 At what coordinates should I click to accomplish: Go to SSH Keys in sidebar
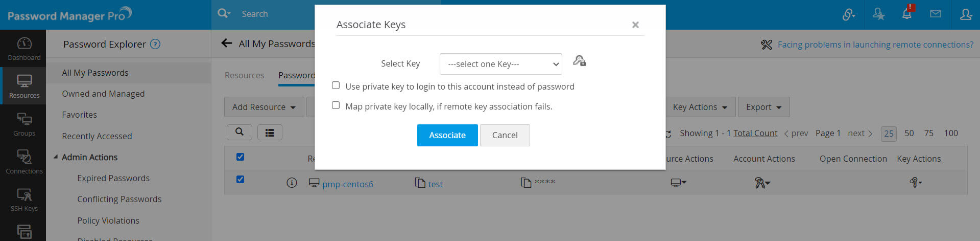tap(24, 200)
